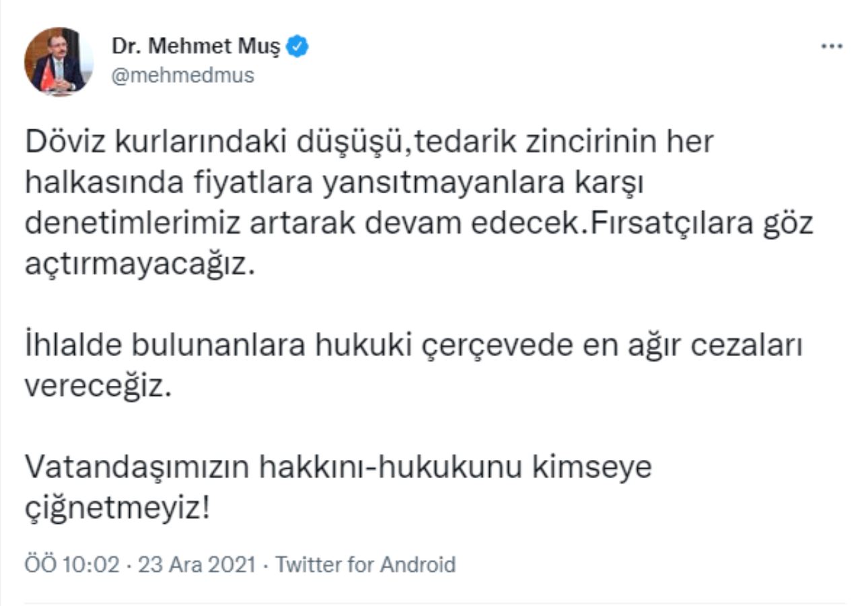Click the verification tick beside Dr. Mehmet Muş
Viewport: 868px width, 606px height.
pyautogui.click(x=298, y=44)
